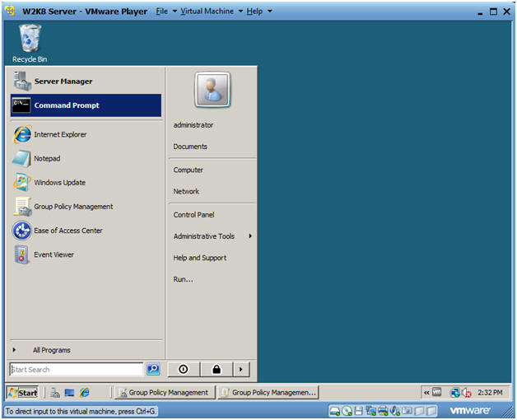The width and height of the screenshot is (517, 420).
Task: Click Server Manager quick launch icon
Action: [x=54, y=392]
